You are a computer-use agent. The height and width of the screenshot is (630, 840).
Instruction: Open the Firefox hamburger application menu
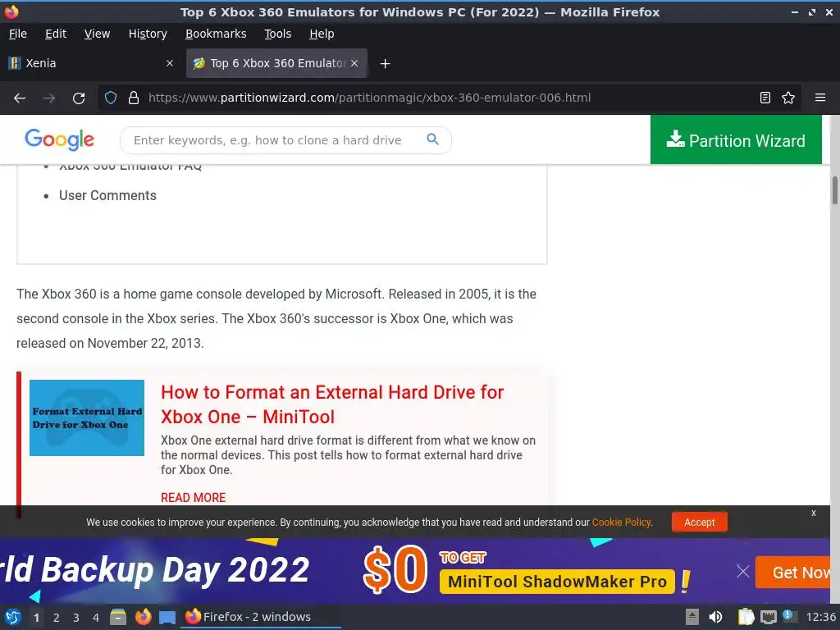(x=819, y=98)
